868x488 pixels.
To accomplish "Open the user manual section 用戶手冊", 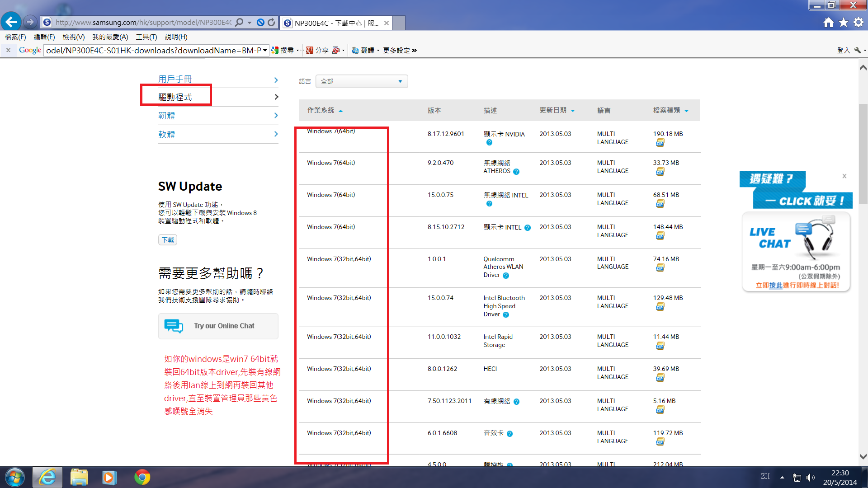I will pos(218,79).
